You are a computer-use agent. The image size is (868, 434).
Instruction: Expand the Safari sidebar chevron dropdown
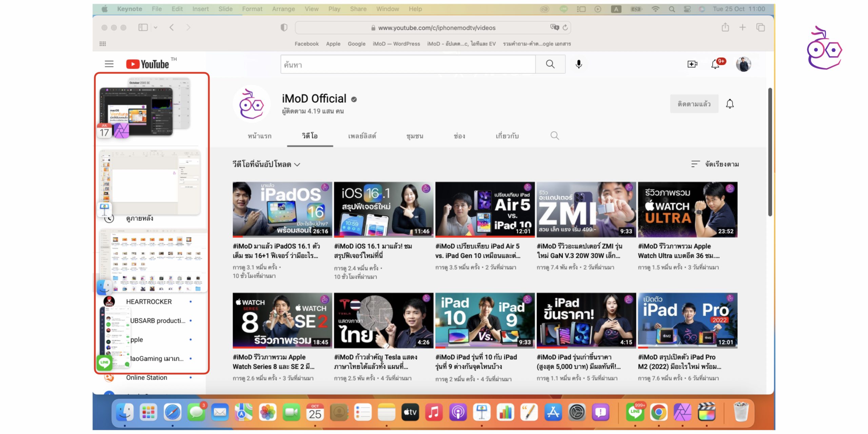pos(156,27)
